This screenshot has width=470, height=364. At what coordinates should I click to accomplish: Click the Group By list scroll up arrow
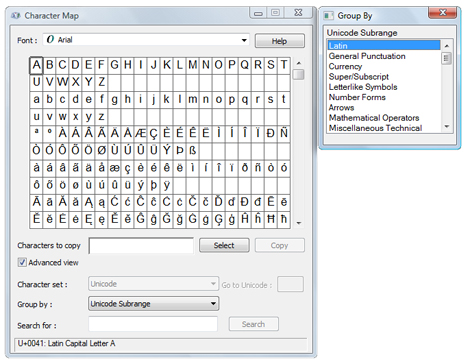pyautogui.click(x=447, y=45)
